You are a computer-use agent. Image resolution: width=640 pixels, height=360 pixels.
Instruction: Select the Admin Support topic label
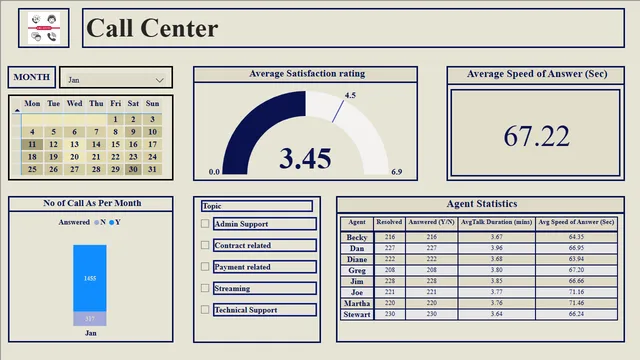[x=264, y=224]
